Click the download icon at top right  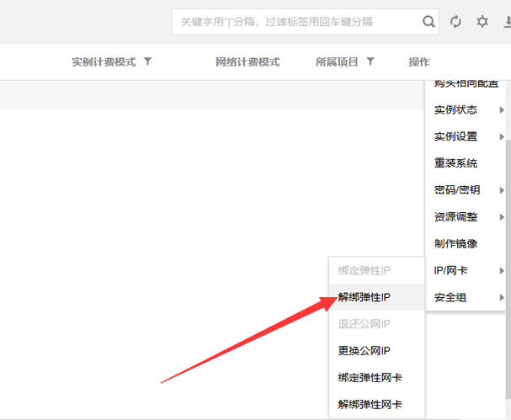[508, 22]
